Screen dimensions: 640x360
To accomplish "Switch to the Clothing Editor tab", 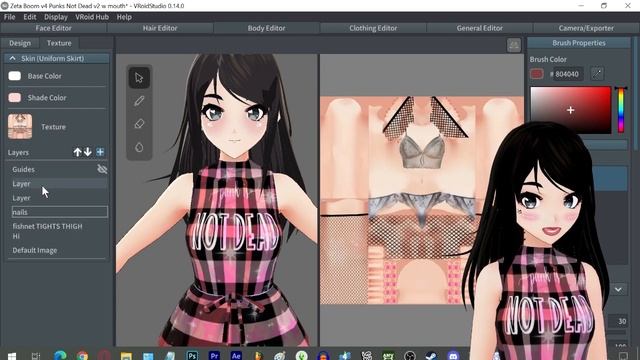I will tap(373, 28).
